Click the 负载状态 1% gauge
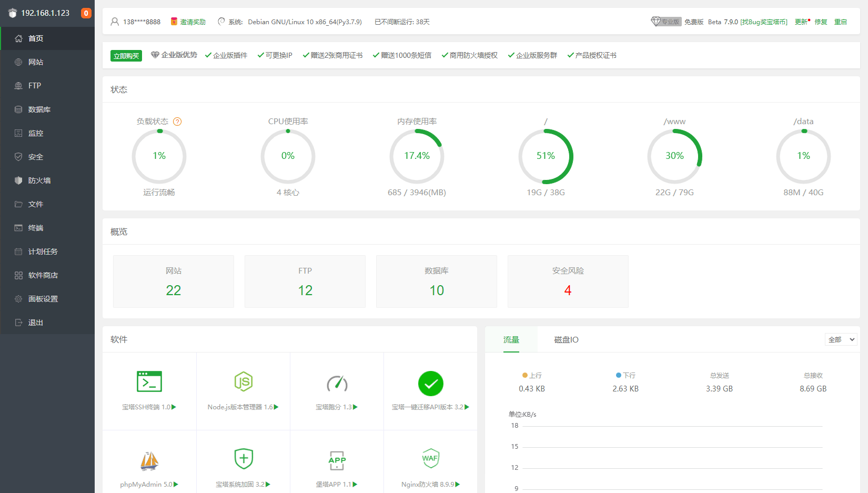Screen dimensions: 868x493 click(x=159, y=156)
